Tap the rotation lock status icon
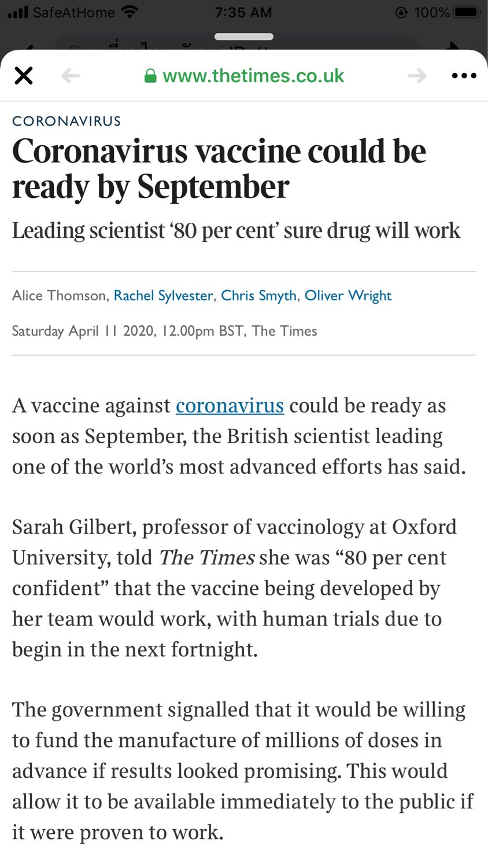Screen dimensions: 488x868 [x=401, y=12]
